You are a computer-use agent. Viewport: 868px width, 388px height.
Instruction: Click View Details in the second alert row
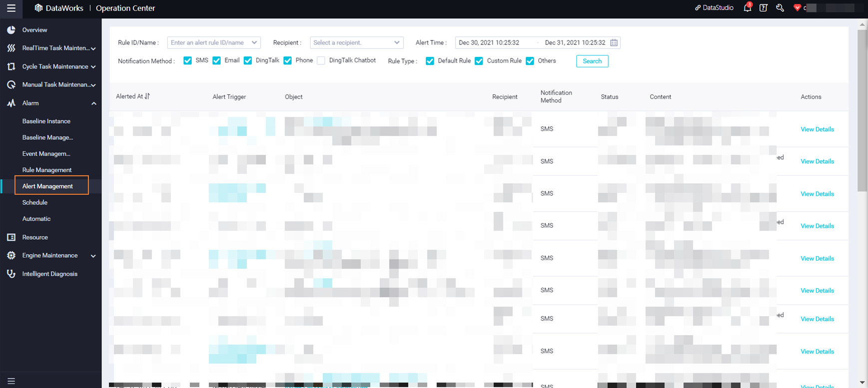(817, 161)
